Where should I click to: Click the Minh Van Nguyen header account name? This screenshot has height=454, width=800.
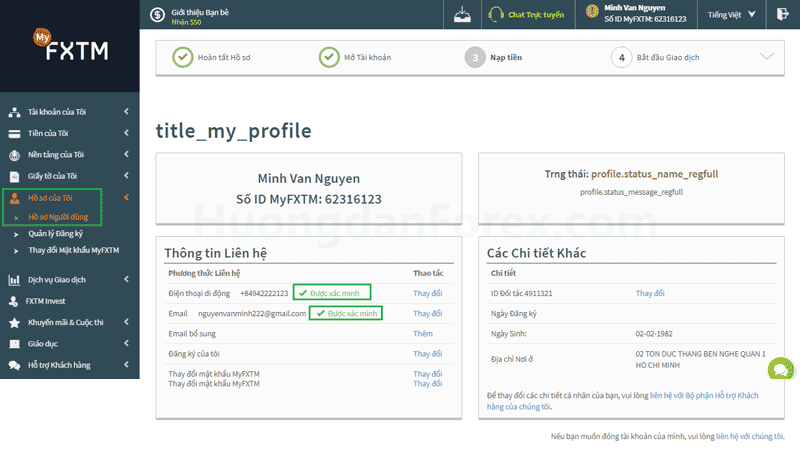click(x=635, y=8)
